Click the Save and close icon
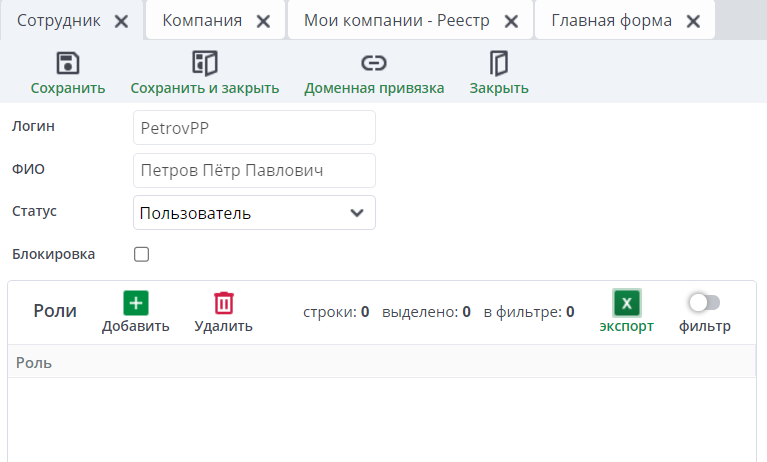This screenshot has height=462, width=767. [x=204, y=64]
